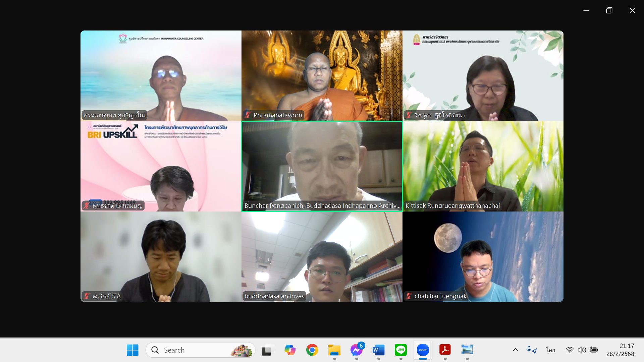The height and width of the screenshot is (362, 644).
Task: Open LINE app from taskbar
Action: 400,350
